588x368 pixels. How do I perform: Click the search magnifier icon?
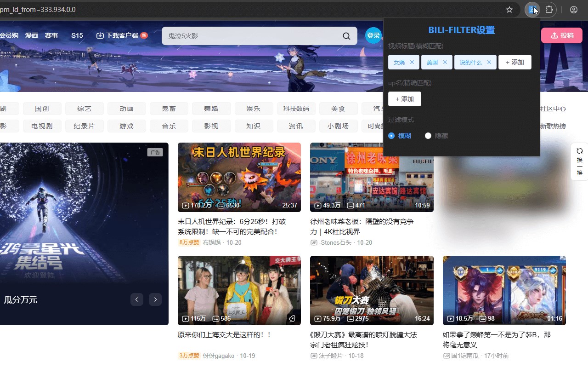pyautogui.click(x=347, y=36)
